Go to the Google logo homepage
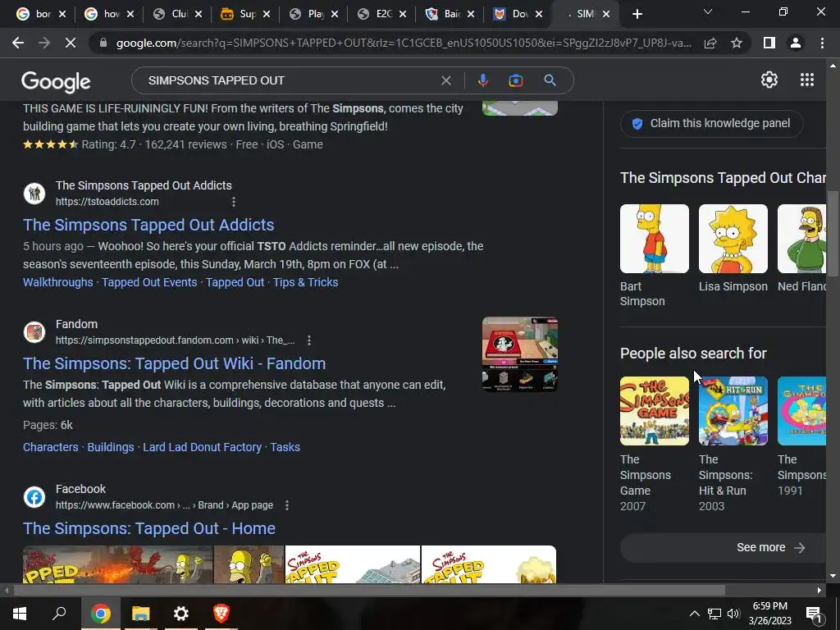 pos(56,82)
